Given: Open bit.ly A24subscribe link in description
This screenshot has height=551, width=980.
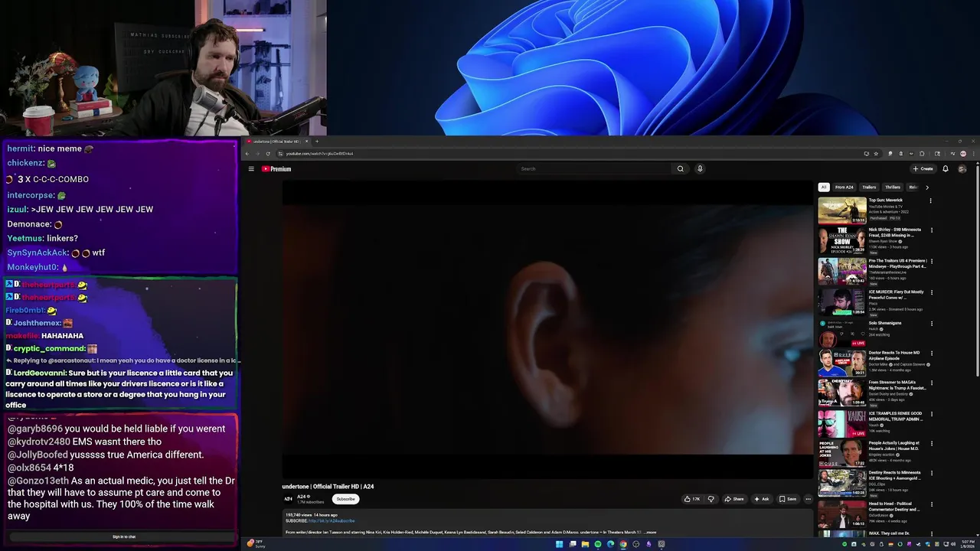Looking at the screenshot, I should 332,521.
